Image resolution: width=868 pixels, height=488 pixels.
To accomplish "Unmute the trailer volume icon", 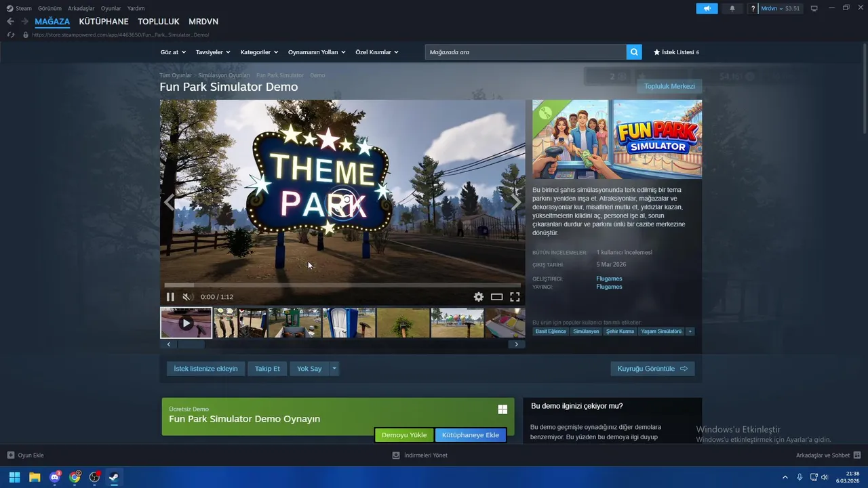I will (x=188, y=297).
